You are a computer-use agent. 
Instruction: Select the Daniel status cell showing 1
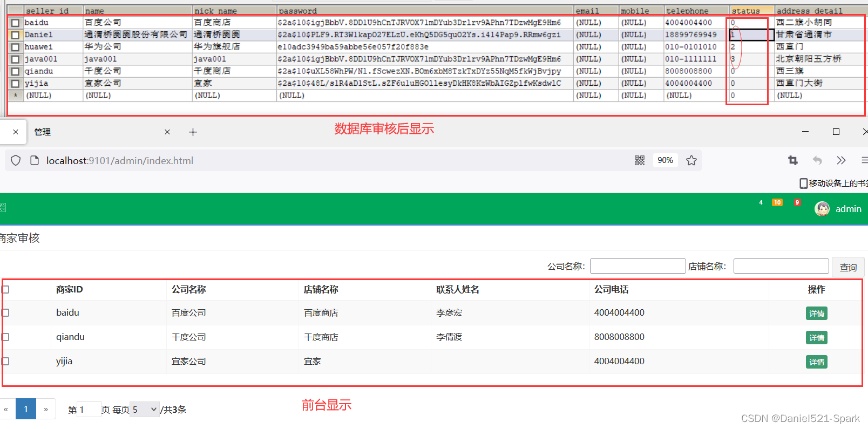click(x=751, y=35)
